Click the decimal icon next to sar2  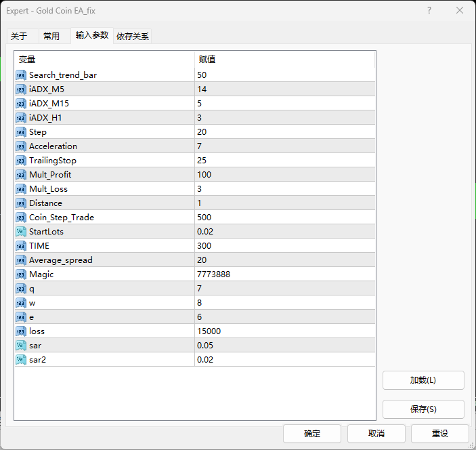click(21, 360)
